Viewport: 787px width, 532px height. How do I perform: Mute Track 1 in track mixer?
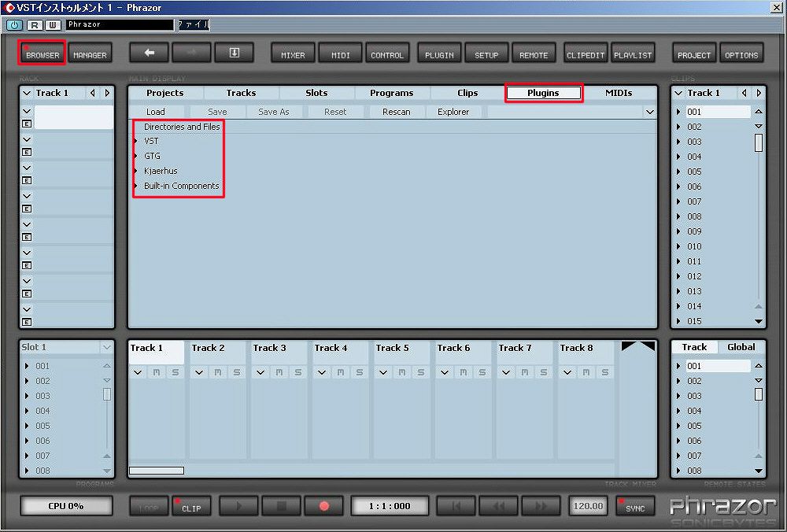click(157, 372)
